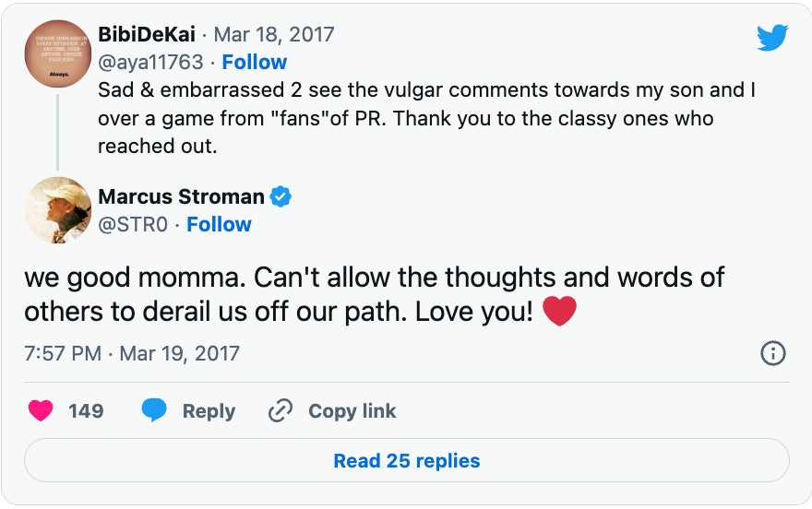Open the Twitter info circle icon

[x=771, y=353]
